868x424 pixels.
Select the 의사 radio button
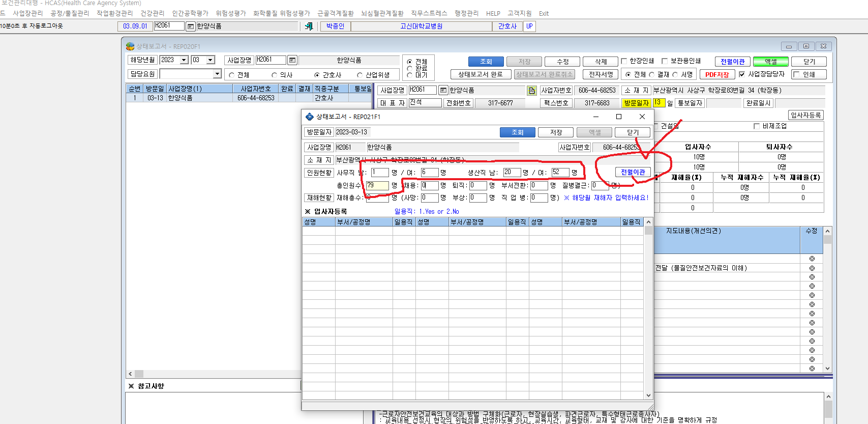click(274, 75)
